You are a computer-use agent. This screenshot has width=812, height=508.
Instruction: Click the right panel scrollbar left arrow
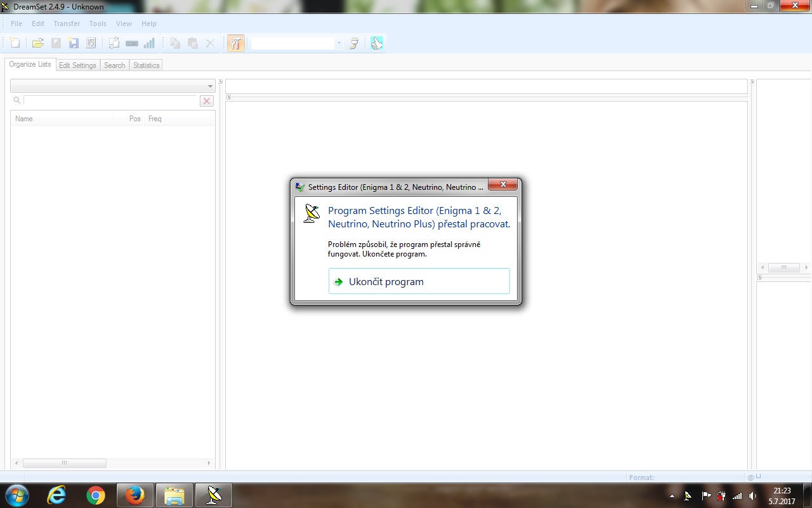(x=763, y=268)
